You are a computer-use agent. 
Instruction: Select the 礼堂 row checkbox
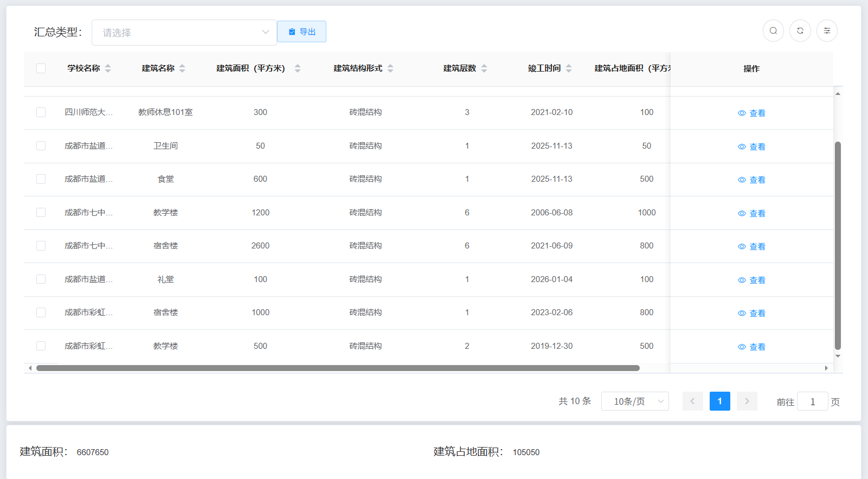[41, 279]
